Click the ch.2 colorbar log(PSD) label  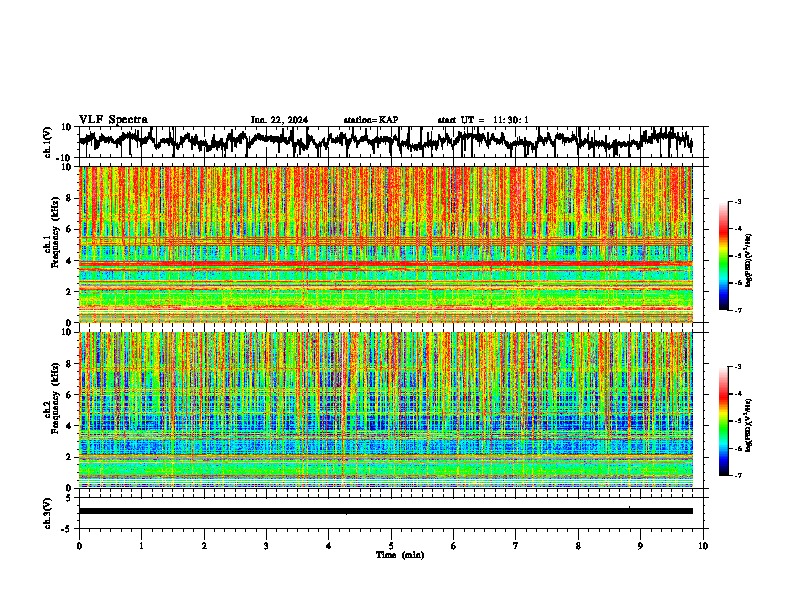pos(749,425)
